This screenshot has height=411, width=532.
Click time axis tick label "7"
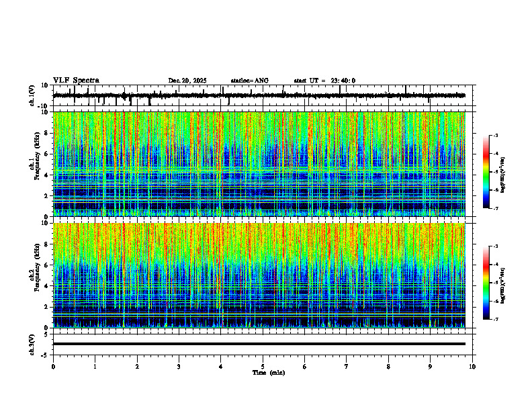pos(347,367)
